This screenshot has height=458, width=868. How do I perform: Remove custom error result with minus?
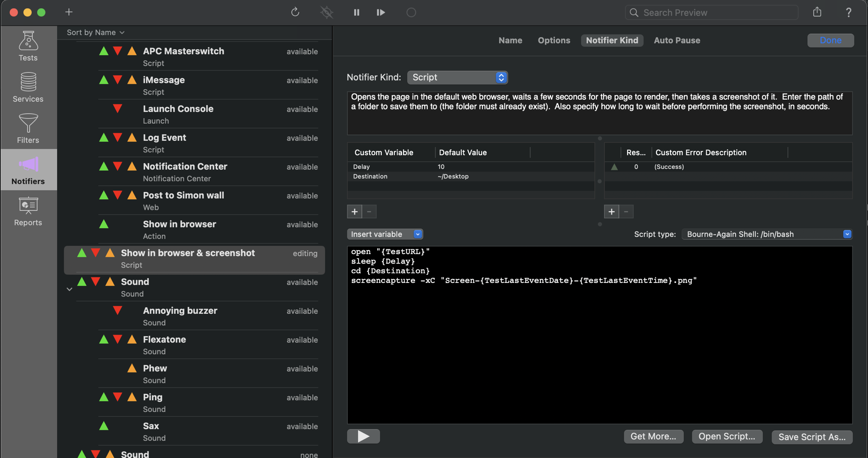pyautogui.click(x=626, y=211)
